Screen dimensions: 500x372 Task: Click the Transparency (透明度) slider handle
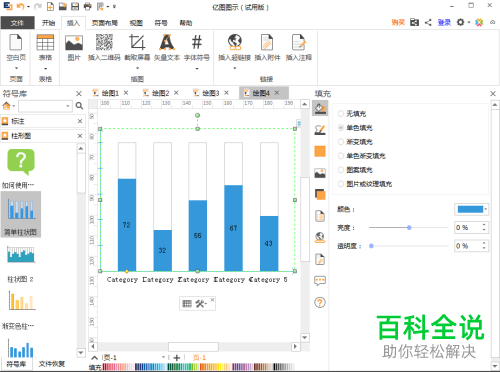tap(371, 246)
